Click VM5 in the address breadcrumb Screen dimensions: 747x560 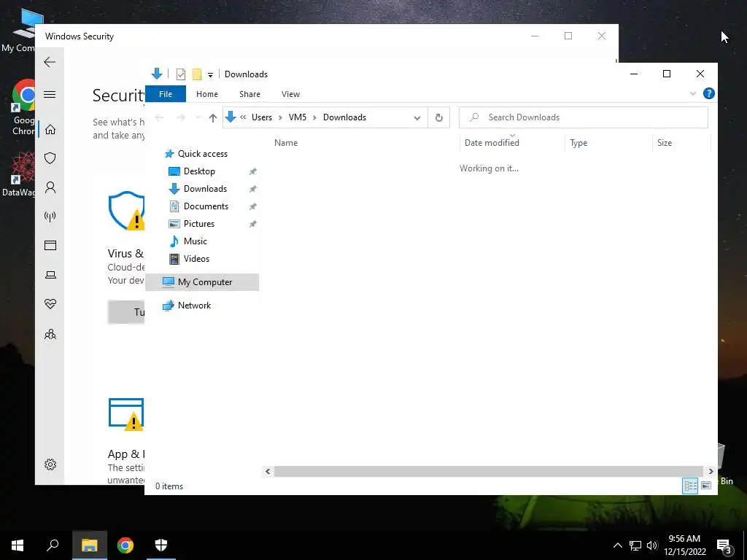point(298,117)
